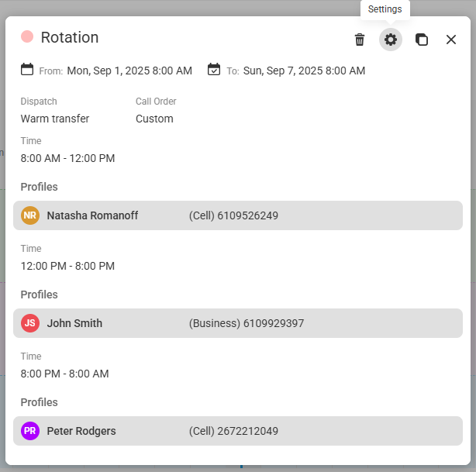Duplicate the Rotation with the copy icon
This screenshot has height=472, width=476.
coord(422,40)
